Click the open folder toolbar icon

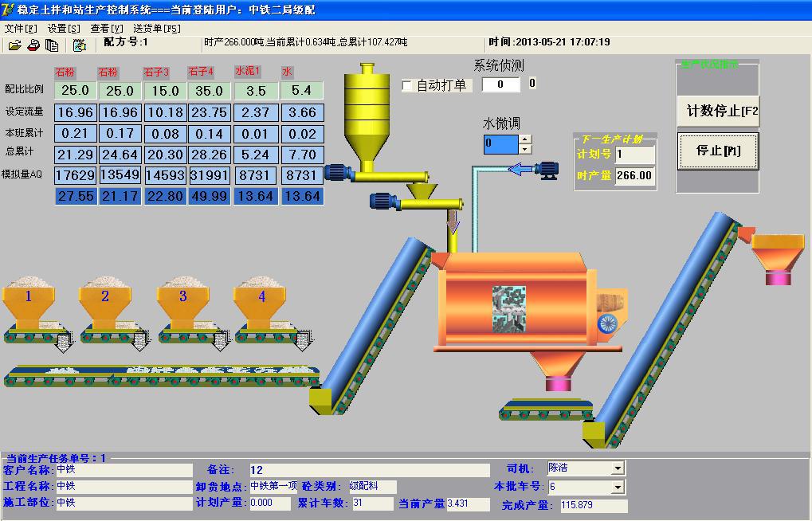pos(14,45)
